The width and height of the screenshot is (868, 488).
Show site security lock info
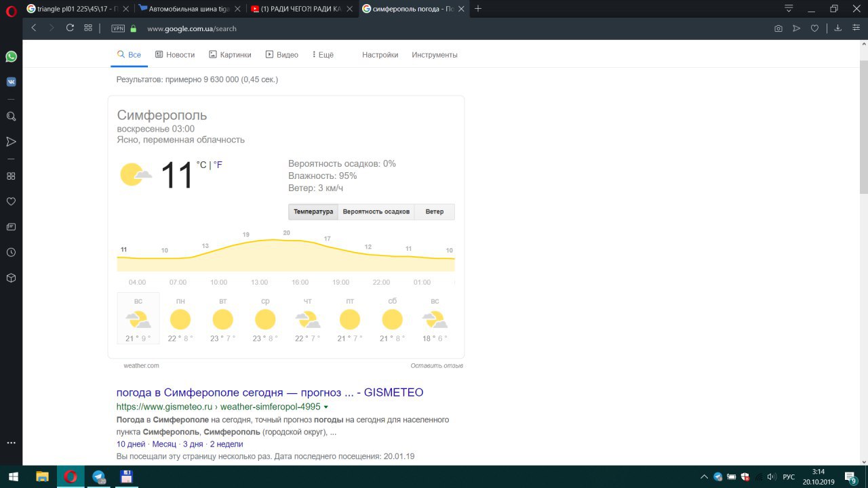tap(133, 28)
